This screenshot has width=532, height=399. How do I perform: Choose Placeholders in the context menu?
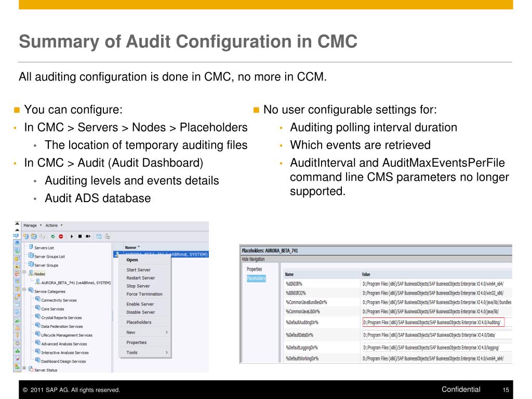[x=139, y=322]
